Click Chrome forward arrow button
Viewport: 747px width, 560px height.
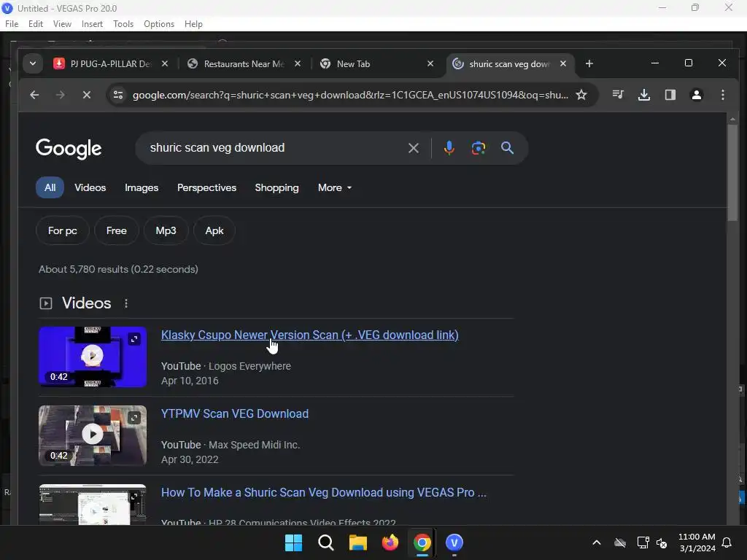(60, 95)
